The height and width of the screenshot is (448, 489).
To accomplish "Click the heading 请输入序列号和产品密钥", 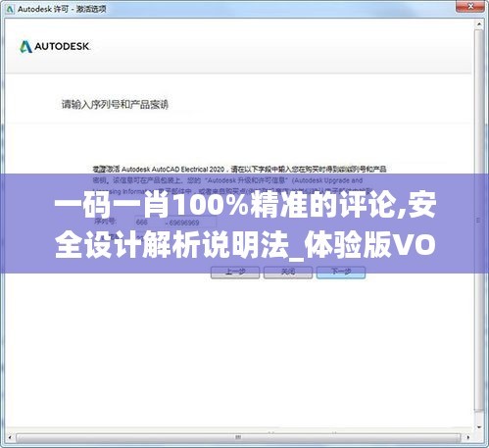I will pos(115,104).
